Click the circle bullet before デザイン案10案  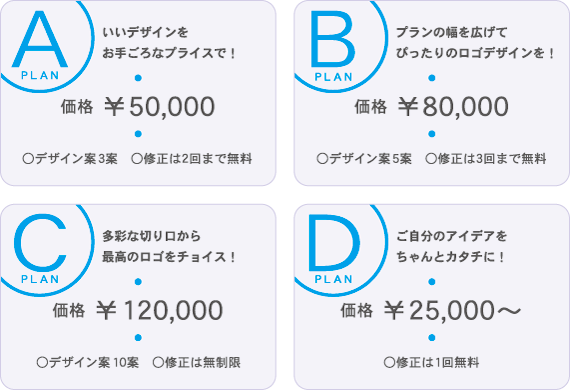click(43, 363)
